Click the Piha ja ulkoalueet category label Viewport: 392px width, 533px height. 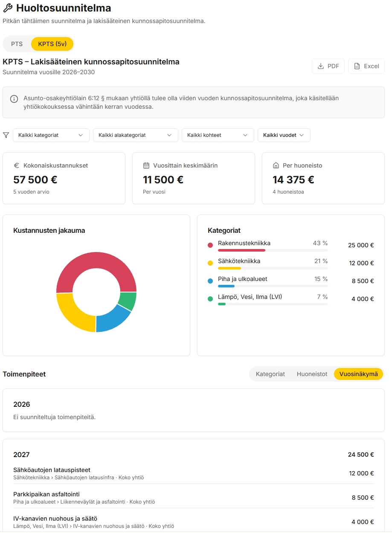point(243,279)
